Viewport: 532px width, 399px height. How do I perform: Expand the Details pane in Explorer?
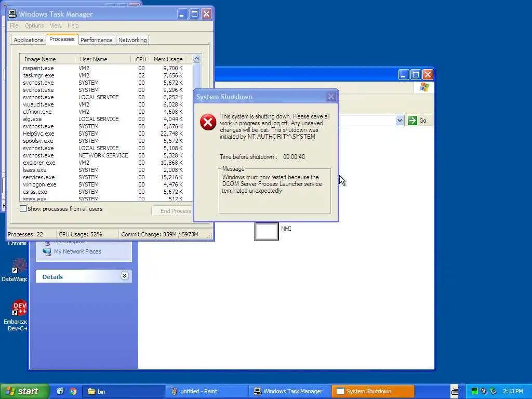coord(124,276)
